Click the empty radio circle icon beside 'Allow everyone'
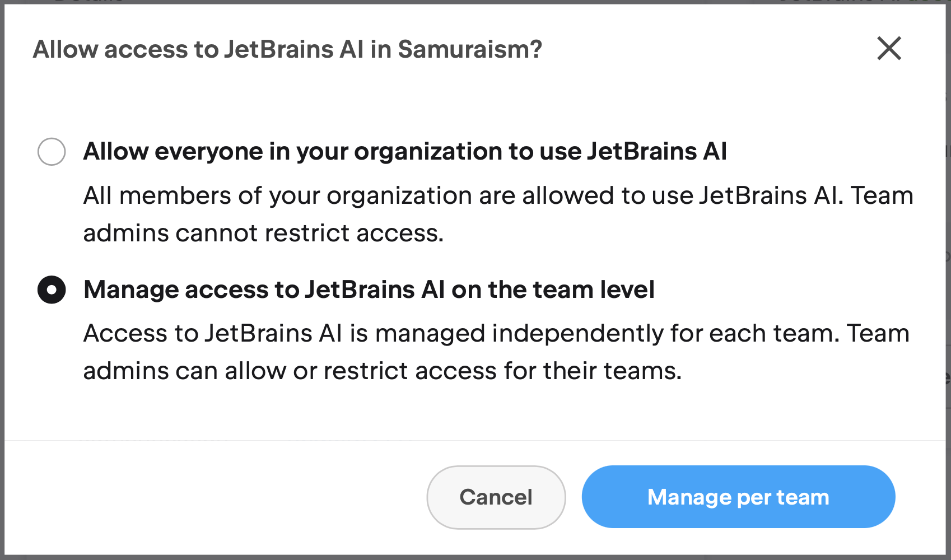Image resolution: width=951 pixels, height=560 pixels. (52, 151)
